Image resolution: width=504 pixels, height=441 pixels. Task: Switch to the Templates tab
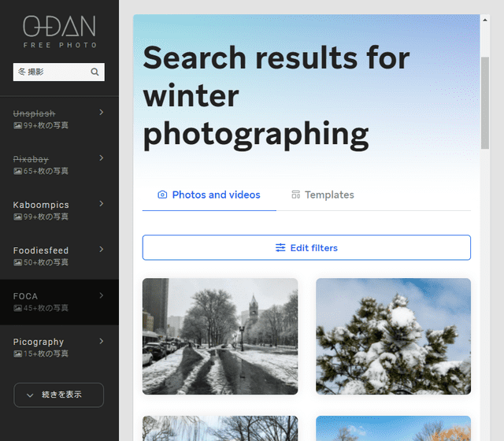[x=322, y=195]
